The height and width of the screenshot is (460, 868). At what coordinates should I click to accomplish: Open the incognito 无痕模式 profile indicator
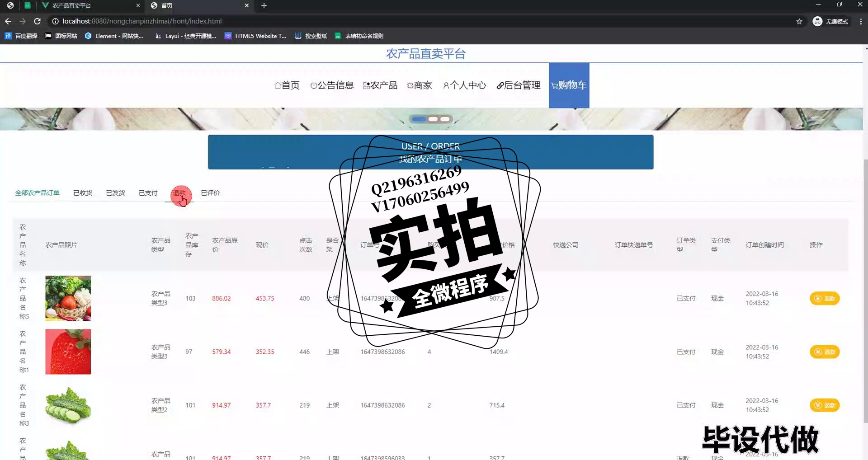[x=831, y=21]
